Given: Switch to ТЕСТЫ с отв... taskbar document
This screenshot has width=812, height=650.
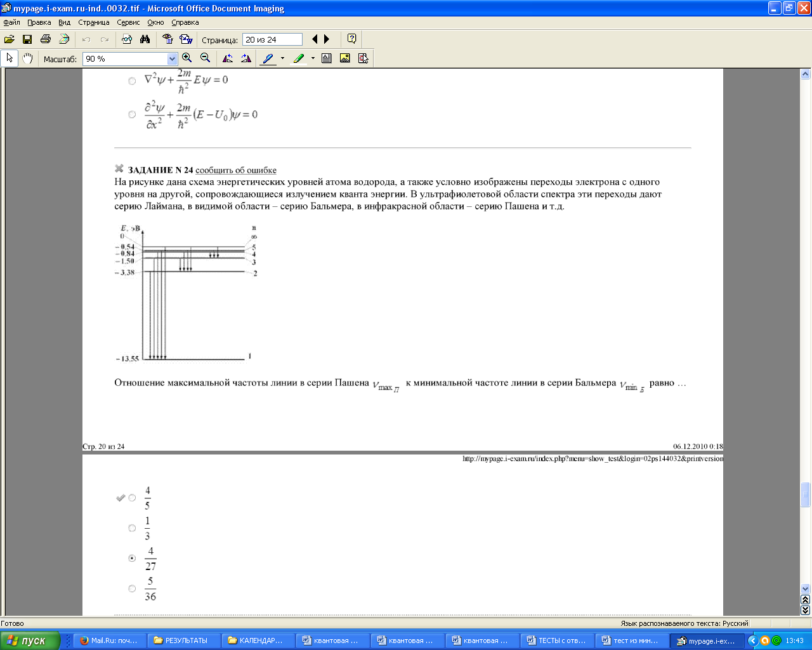Looking at the screenshot, I should (x=558, y=640).
